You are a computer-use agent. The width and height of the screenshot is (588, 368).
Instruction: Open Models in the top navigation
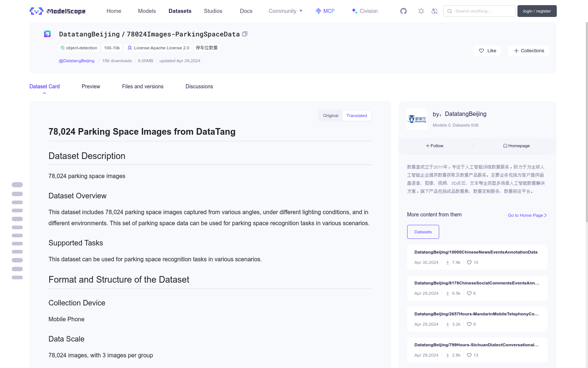pos(147,11)
